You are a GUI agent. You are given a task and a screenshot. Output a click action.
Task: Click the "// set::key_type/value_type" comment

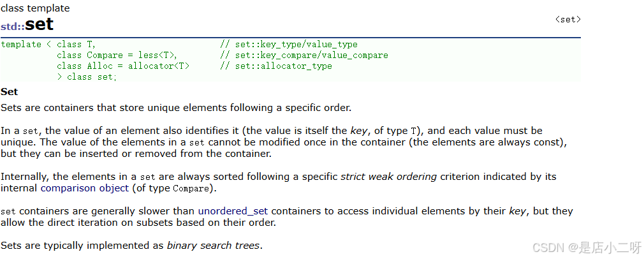pyautogui.click(x=288, y=45)
